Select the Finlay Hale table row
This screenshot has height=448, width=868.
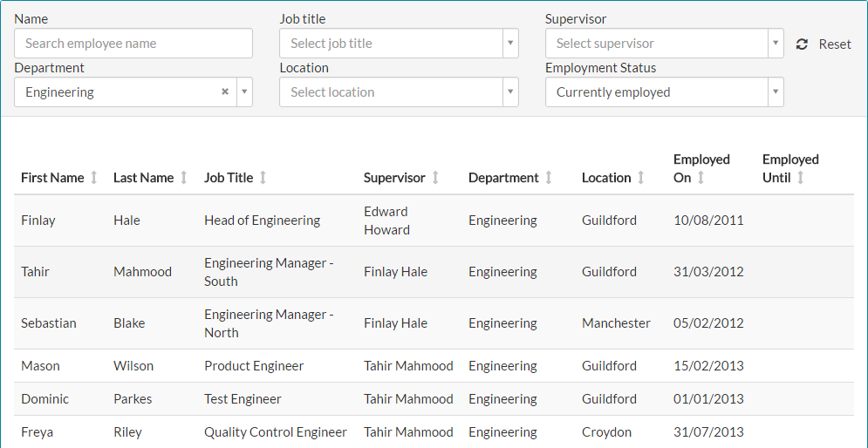[x=434, y=221]
